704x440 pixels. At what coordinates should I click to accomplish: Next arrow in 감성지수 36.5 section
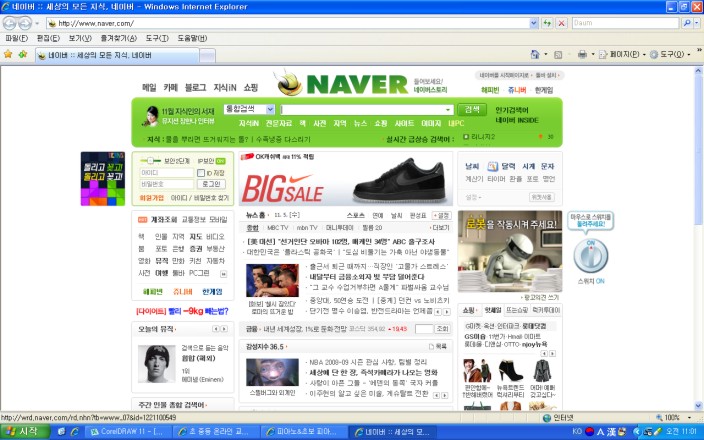(444, 396)
